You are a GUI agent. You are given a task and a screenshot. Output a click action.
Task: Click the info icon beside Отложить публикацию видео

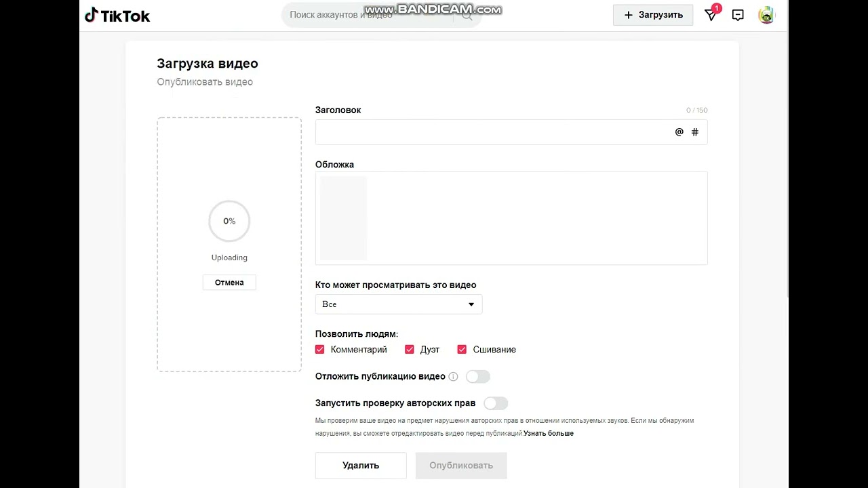pos(453,377)
